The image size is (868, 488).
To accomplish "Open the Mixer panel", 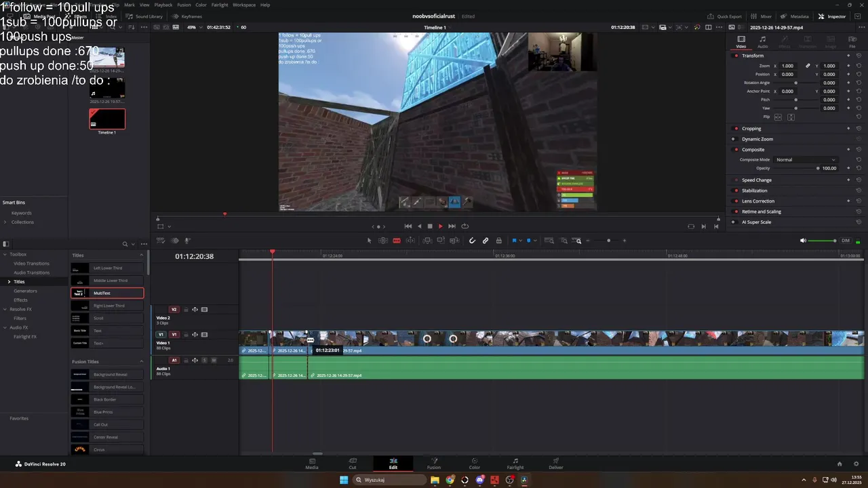I will tap(762, 16).
